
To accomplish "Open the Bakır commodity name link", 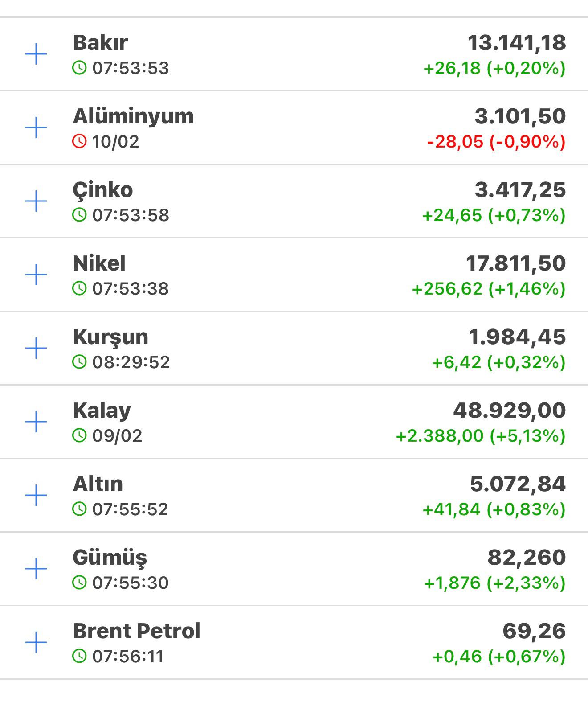I will click(100, 43).
